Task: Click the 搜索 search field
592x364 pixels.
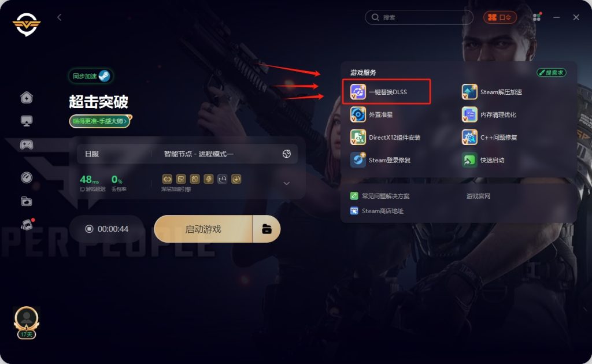Action: [419, 17]
